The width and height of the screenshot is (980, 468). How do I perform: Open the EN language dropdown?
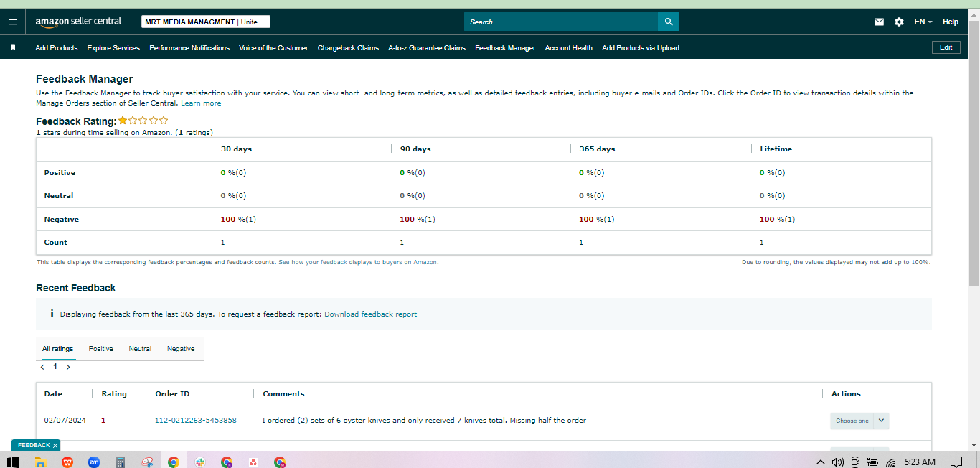(923, 22)
